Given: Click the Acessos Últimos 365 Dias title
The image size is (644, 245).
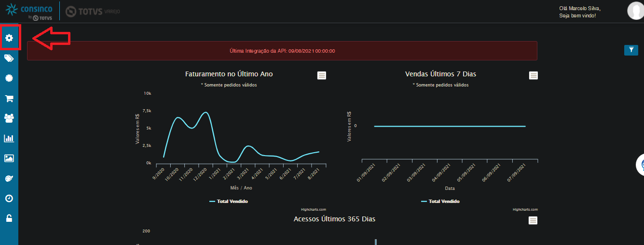Looking at the screenshot, I should [335, 219].
